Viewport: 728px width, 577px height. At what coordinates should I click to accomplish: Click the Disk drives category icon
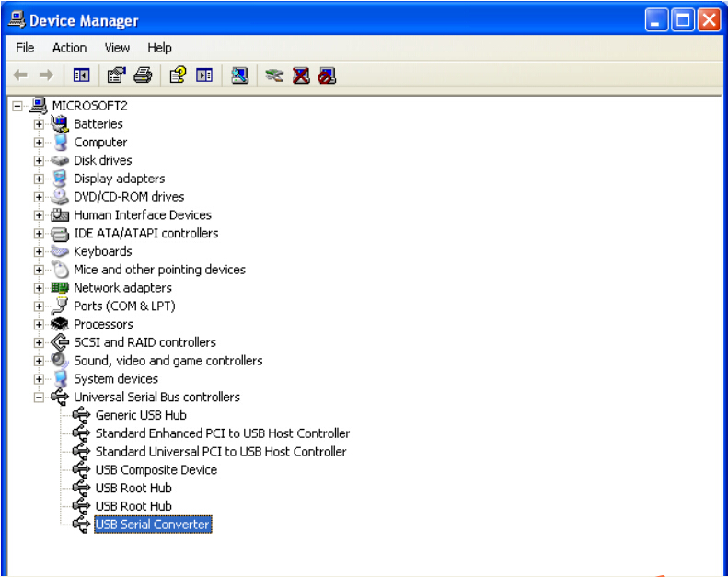click(x=60, y=161)
